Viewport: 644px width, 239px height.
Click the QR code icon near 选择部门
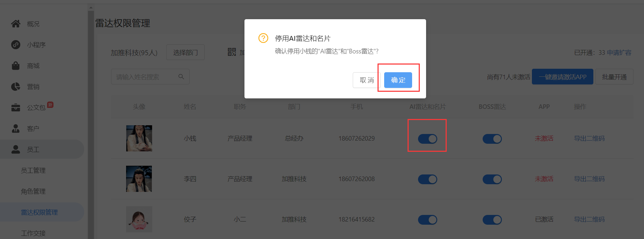(232, 52)
